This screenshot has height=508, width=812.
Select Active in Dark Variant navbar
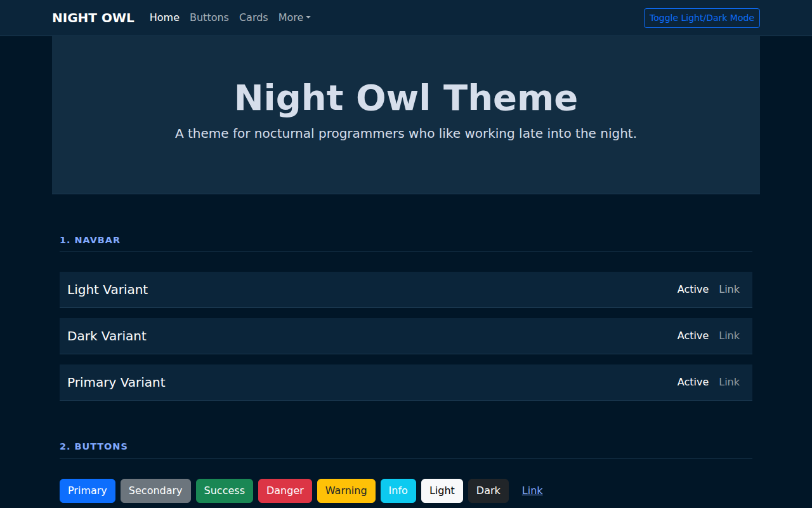click(693, 336)
